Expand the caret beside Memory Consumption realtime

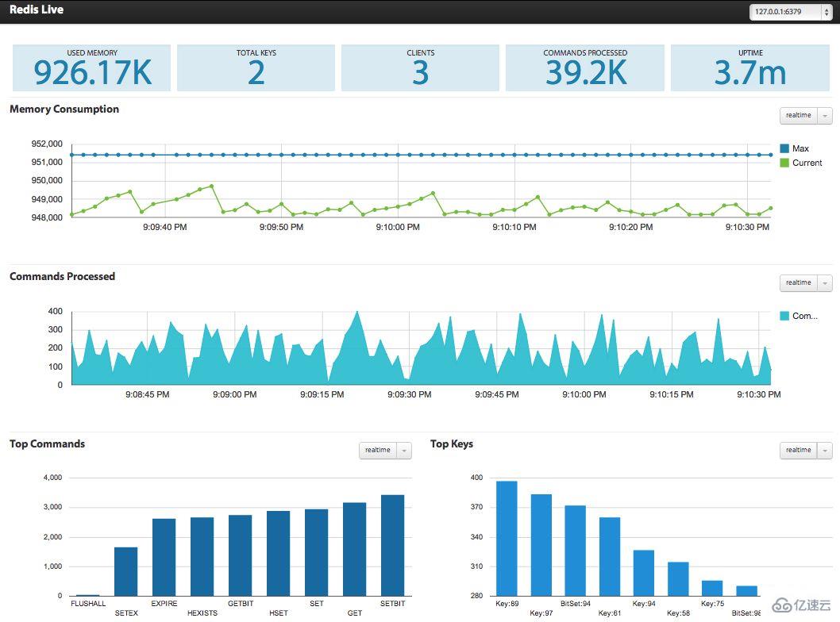tap(825, 116)
